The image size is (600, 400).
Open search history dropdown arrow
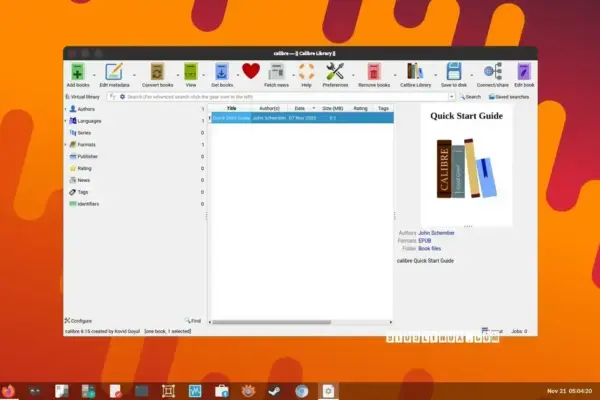tap(452, 97)
